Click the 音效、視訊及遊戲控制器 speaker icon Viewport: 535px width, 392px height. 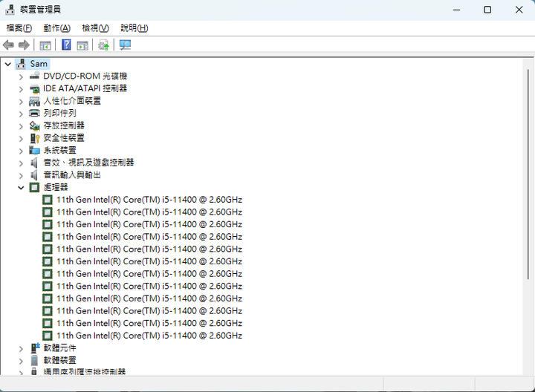34,163
